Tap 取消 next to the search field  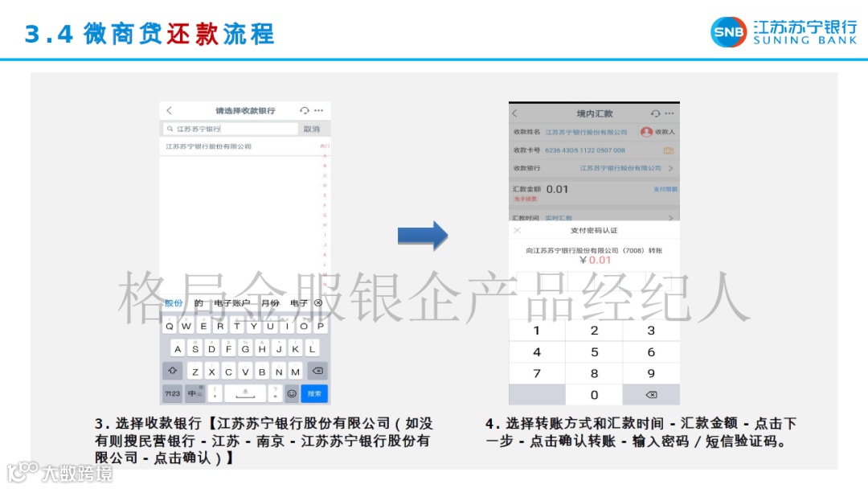coord(312,129)
